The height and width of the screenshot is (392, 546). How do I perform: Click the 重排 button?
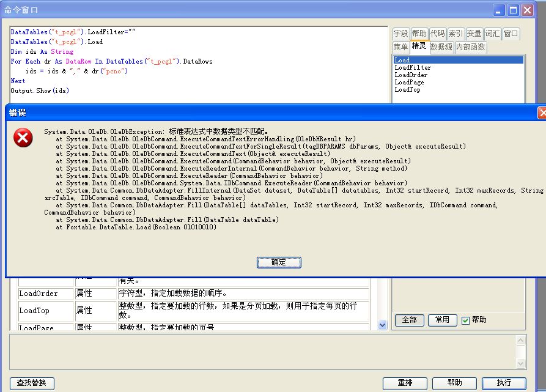click(405, 383)
